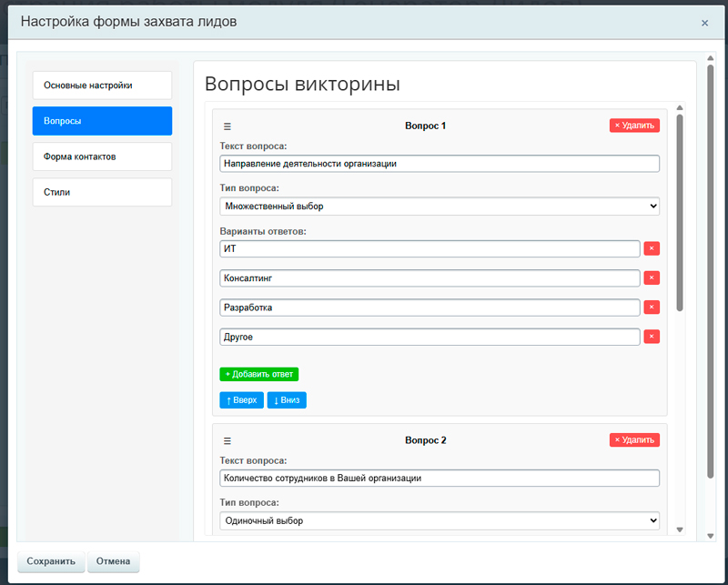Save the form with Сохранить

click(x=51, y=561)
